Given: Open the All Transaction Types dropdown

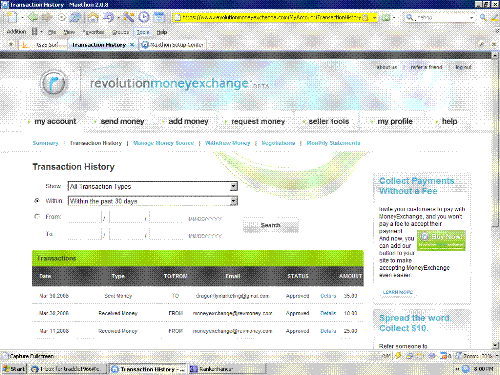Looking at the screenshot, I should coord(153,186).
